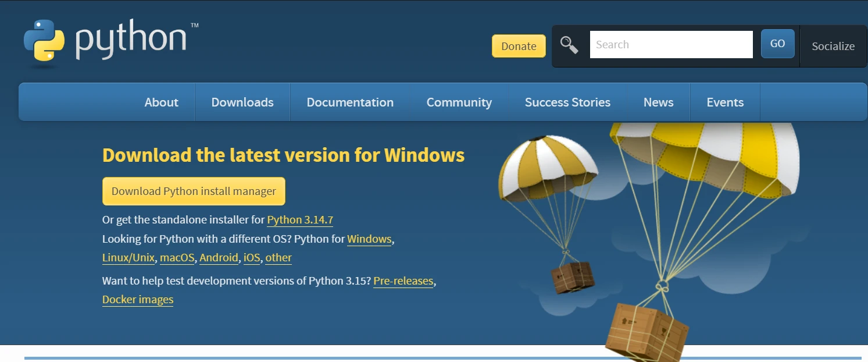Open the Documentation navigation menu

point(350,102)
